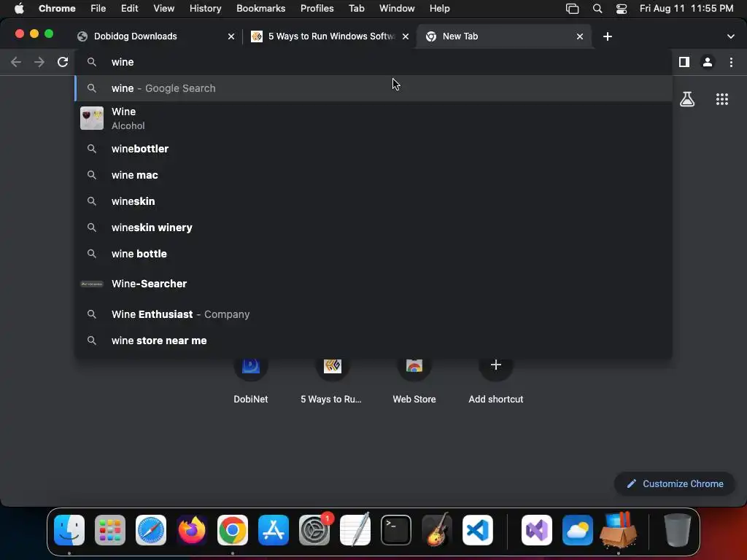Select the New Tab tab
Viewport: 747px width, 560px height.
[505, 36]
